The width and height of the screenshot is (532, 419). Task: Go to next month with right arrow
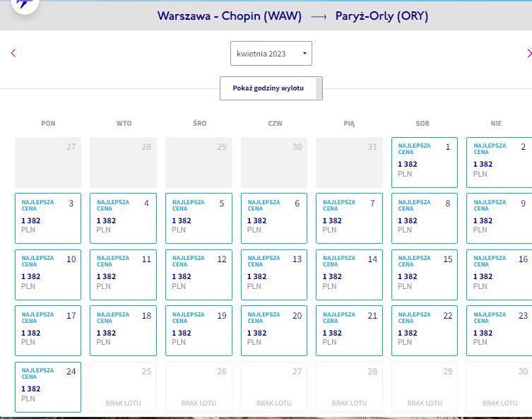point(529,53)
